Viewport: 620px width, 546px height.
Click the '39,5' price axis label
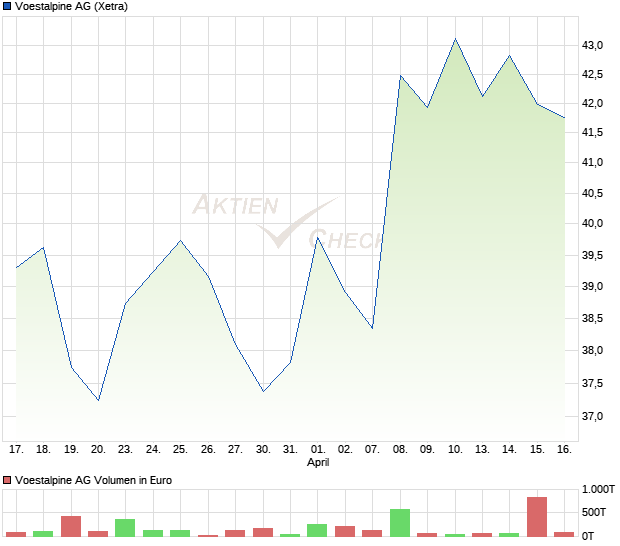592,255
